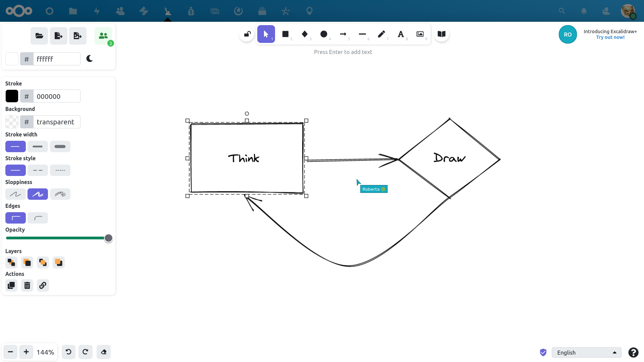Open the shape library book icon
The height and width of the screenshot is (362, 644).
(x=441, y=34)
